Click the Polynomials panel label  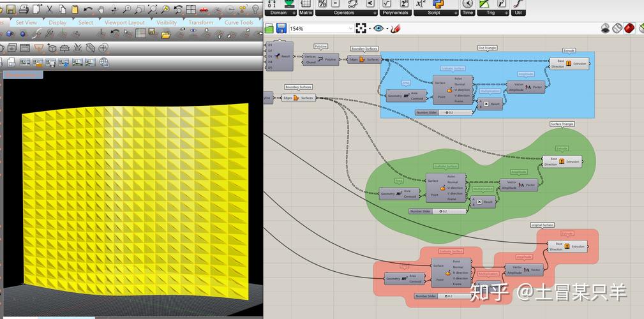396,13
